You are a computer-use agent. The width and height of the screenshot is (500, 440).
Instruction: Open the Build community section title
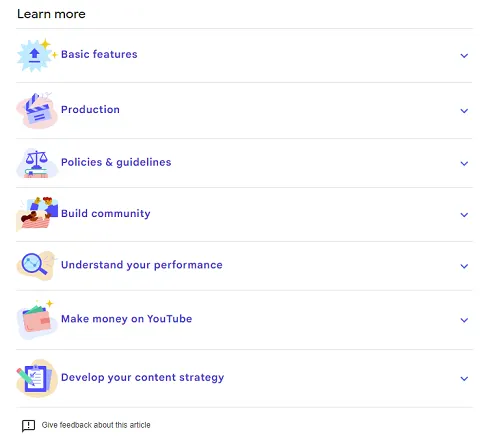[x=106, y=213]
